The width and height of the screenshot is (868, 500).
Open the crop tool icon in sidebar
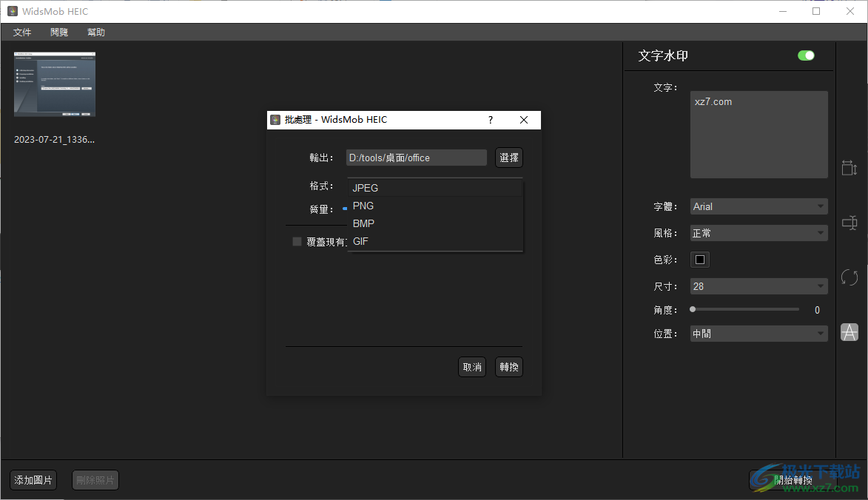click(850, 223)
